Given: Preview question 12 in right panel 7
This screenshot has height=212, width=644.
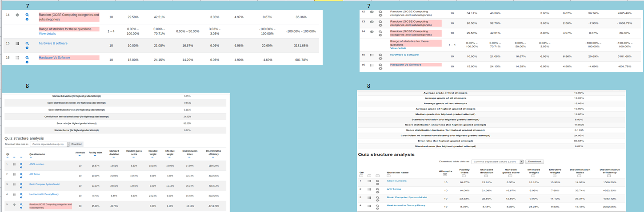Looking at the screenshot, I should (x=380, y=12).
